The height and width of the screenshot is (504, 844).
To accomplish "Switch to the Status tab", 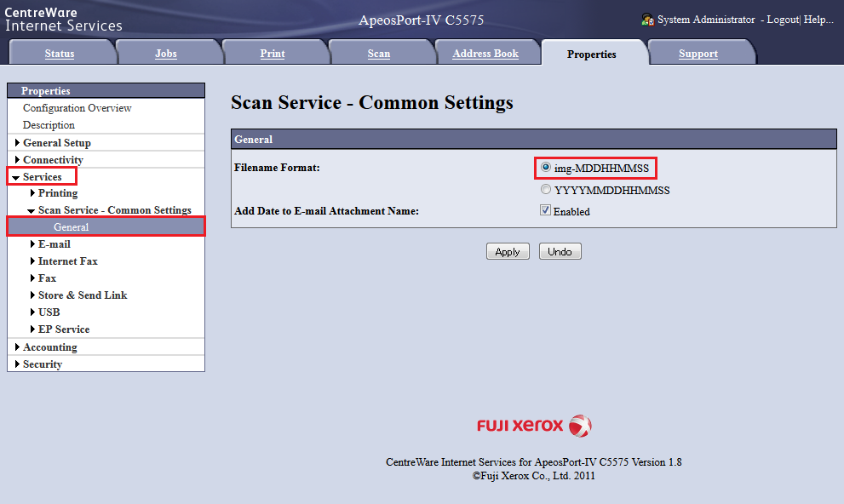I will 60,53.
